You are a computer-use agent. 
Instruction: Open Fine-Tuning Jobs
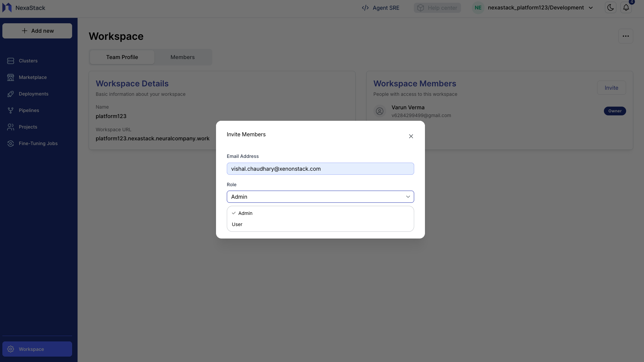tap(38, 143)
